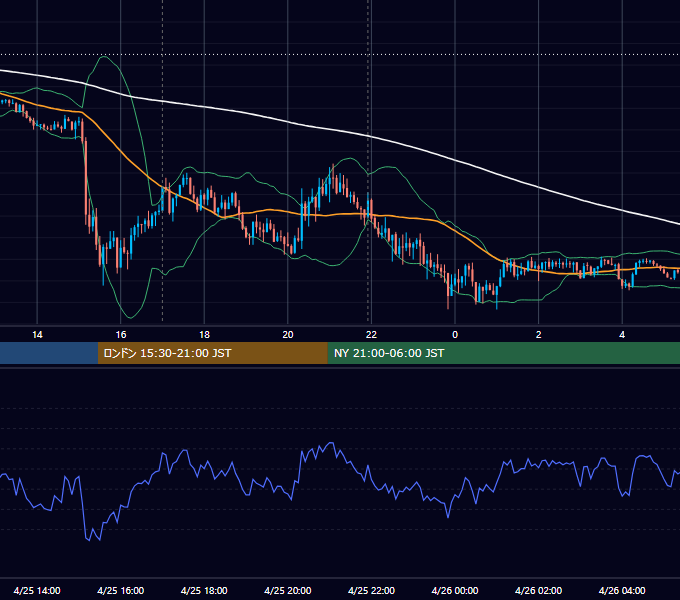The height and width of the screenshot is (600, 680).
Task: Click the NY 21:00-06:00 JST session band
Action: click(503, 353)
